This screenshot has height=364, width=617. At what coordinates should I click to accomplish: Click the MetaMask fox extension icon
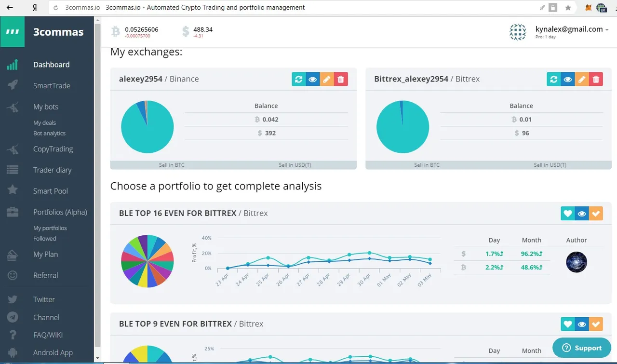588,8
